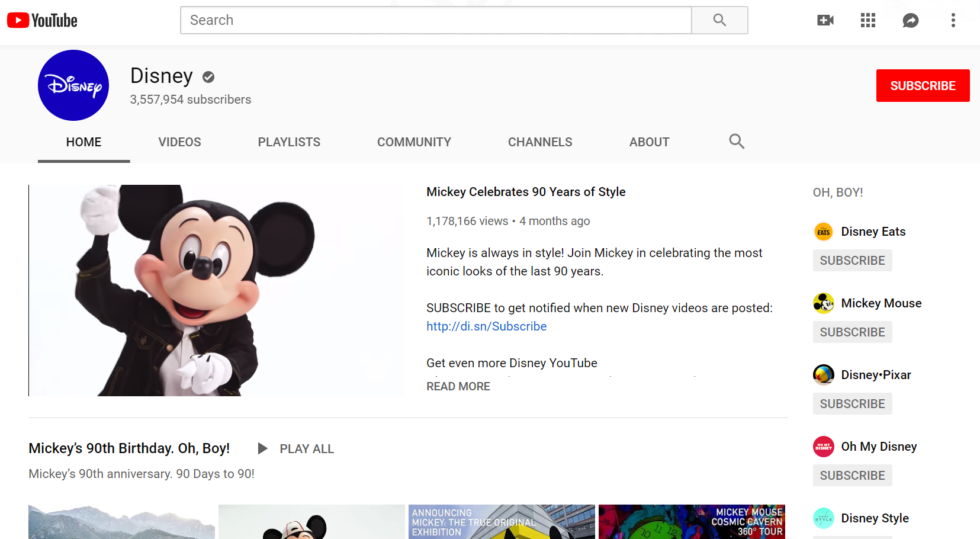This screenshot has width=980, height=539.
Task: Click PLAY ALL text for playlist
Action: 307,449
